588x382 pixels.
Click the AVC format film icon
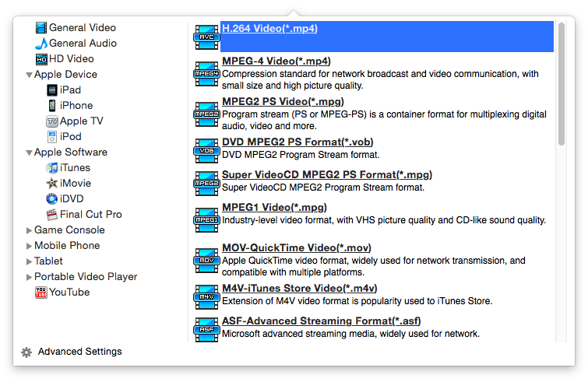click(x=206, y=37)
